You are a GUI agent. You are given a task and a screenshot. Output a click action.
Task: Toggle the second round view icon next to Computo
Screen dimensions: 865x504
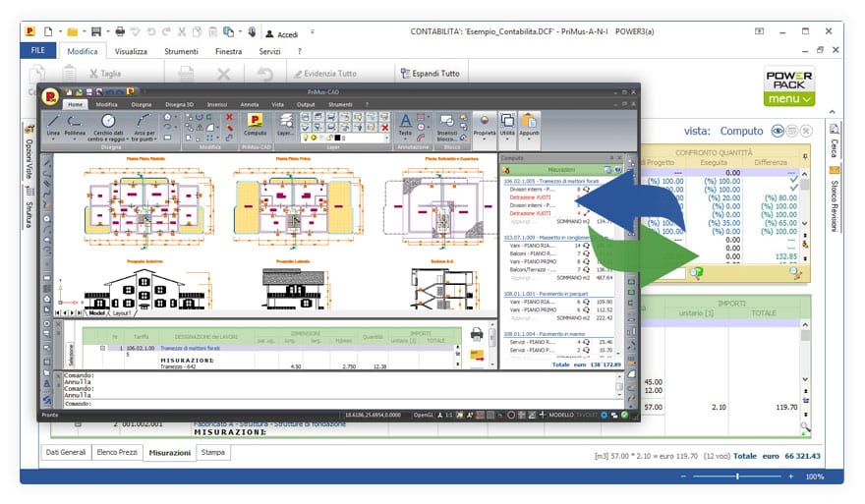(x=792, y=132)
